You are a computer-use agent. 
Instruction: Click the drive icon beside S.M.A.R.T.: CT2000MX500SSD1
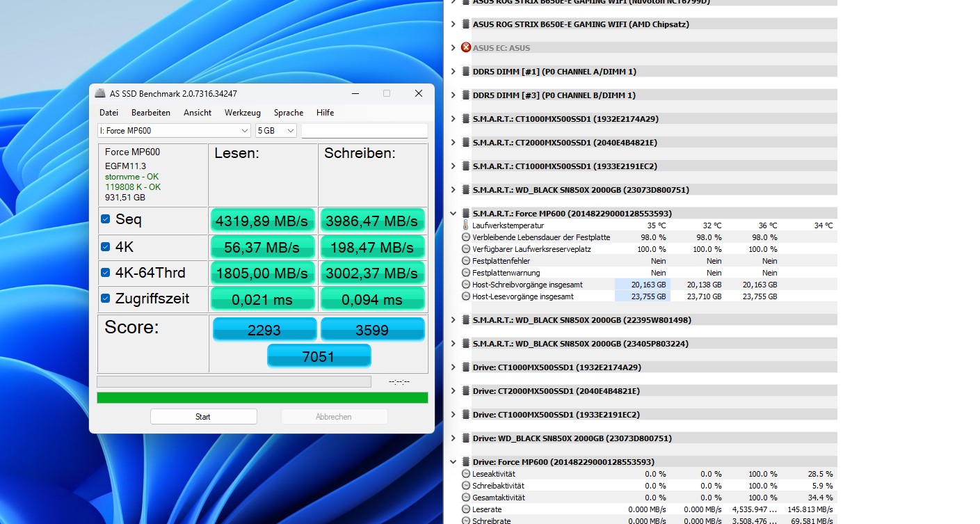465,142
